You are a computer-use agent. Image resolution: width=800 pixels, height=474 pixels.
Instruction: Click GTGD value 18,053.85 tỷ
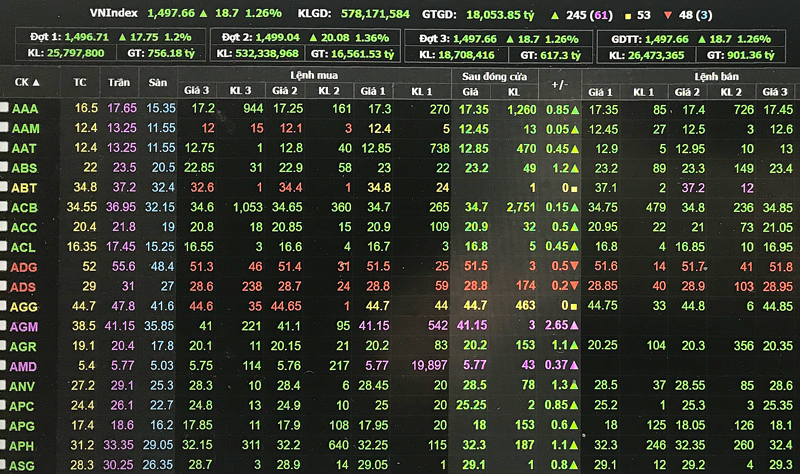coord(500,15)
